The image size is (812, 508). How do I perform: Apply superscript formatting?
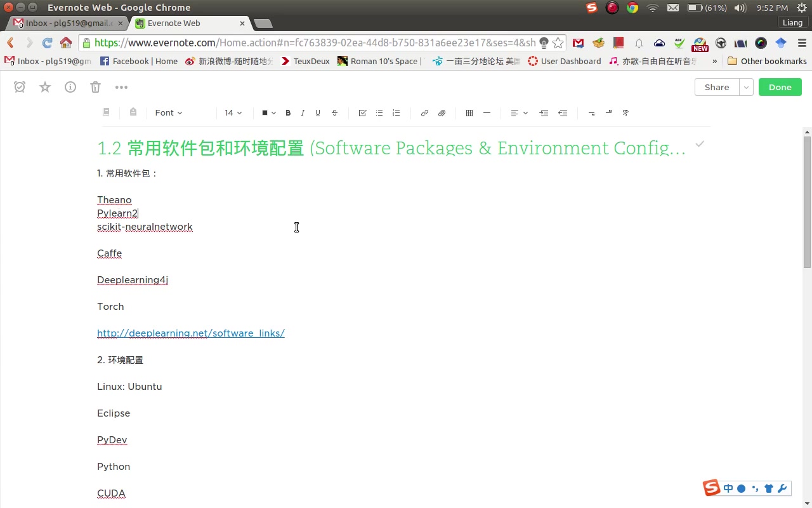pos(608,113)
